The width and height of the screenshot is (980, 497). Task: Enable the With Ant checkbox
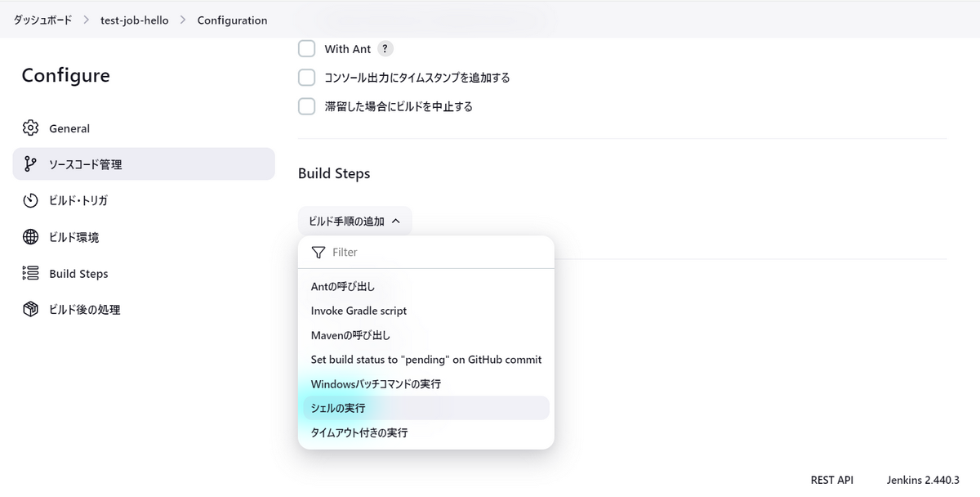(x=306, y=49)
